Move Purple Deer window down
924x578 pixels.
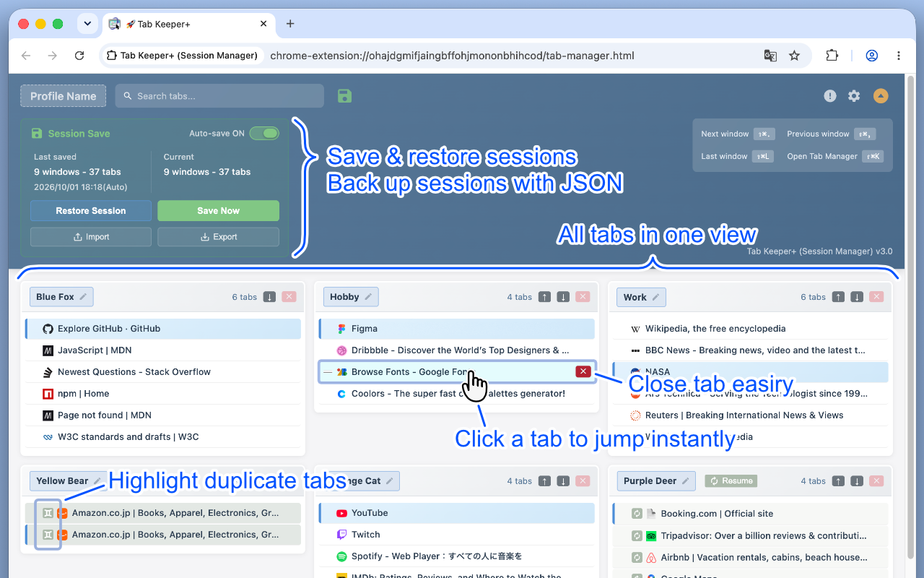coord(857,481)
